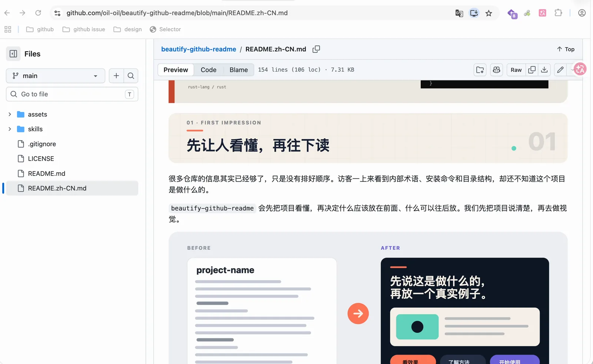Open site information icon in address bar

[x=57, y=13]
